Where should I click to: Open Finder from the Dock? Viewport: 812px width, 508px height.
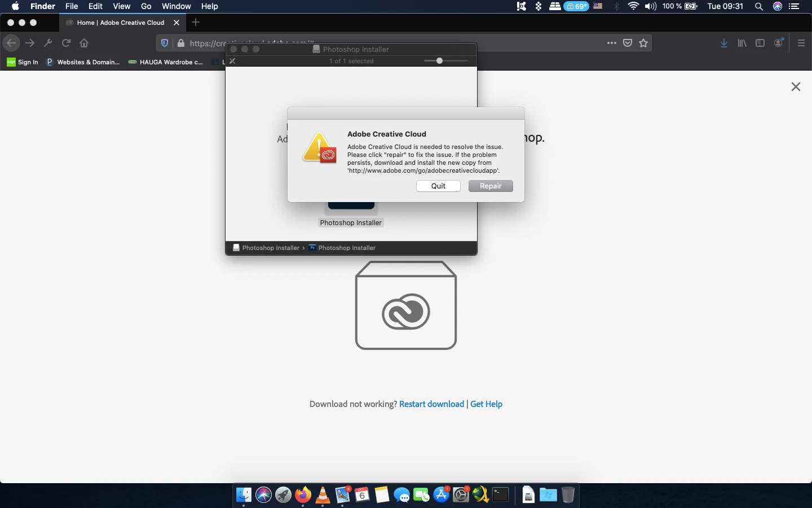(244, 495)
